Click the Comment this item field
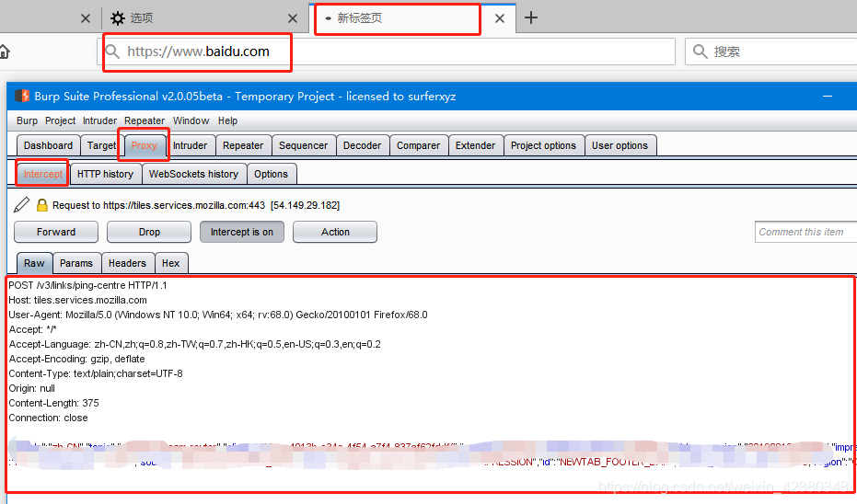The width and height of the screenshot is (857, 504). [x=805, y=232]
